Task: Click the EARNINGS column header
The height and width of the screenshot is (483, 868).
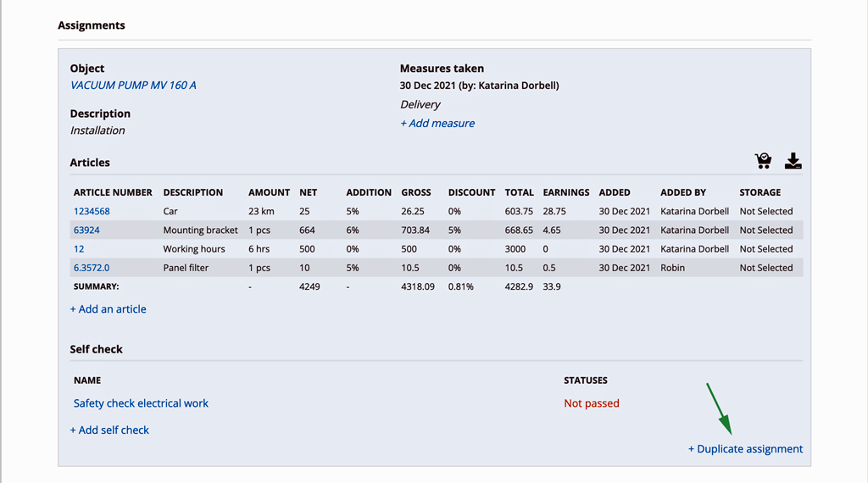Action: click(565, 192)
